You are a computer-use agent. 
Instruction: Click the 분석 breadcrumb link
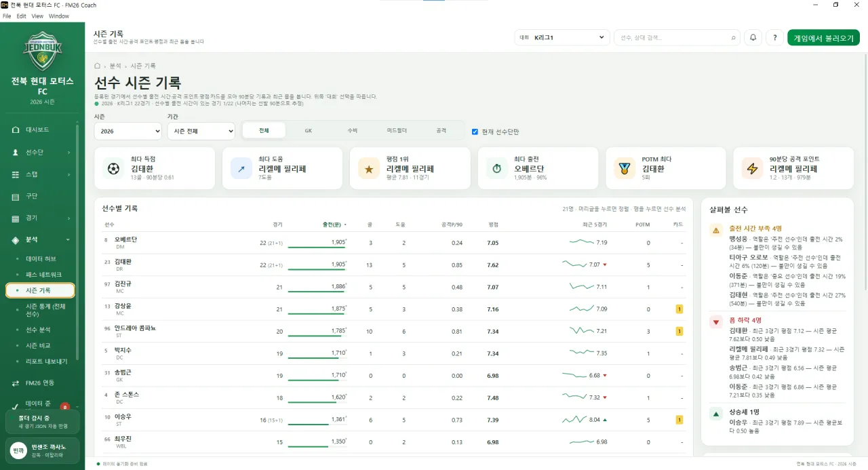click(115, 66)
